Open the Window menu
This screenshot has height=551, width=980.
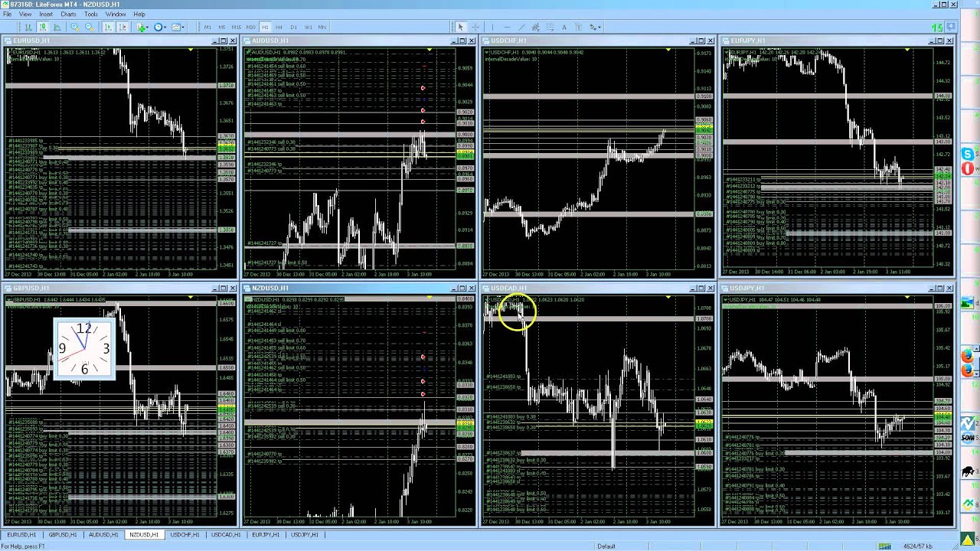tap(116, 14)
